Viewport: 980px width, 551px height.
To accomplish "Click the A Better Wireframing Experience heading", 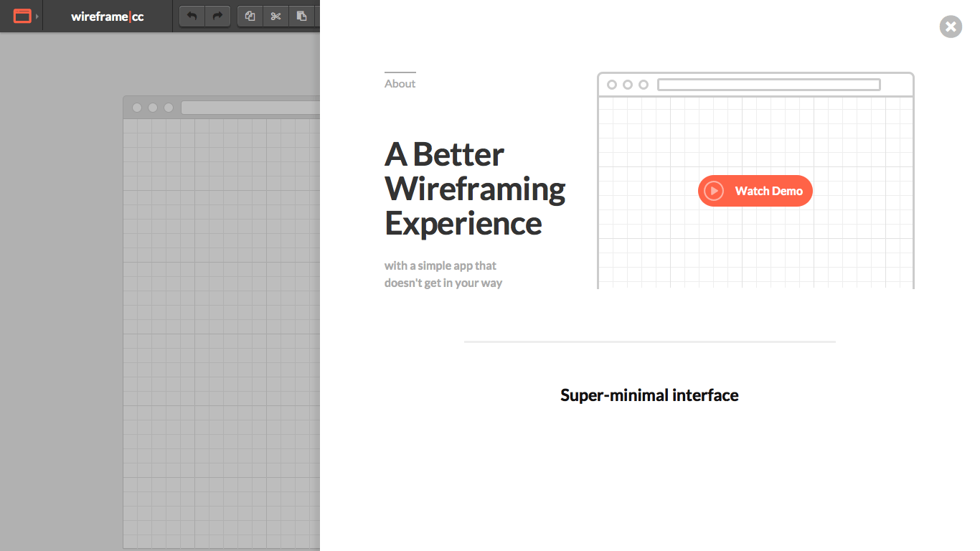I will (x=475, y=189).
